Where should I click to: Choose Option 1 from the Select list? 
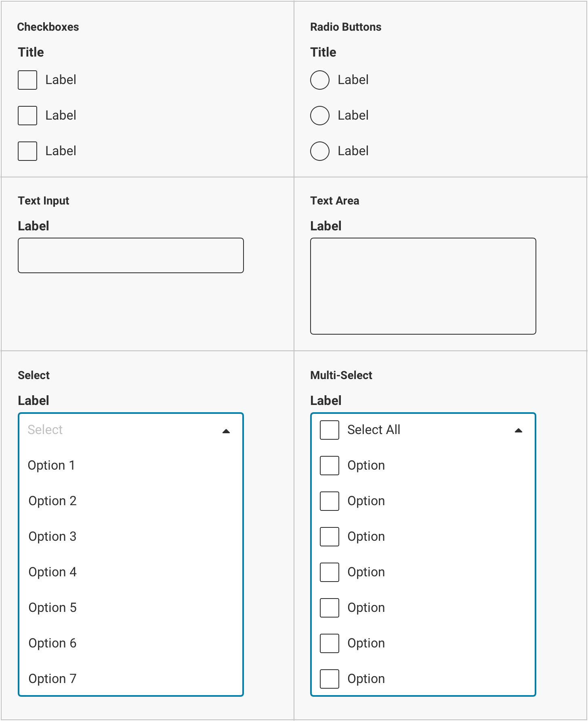click(x=51, y=465)
